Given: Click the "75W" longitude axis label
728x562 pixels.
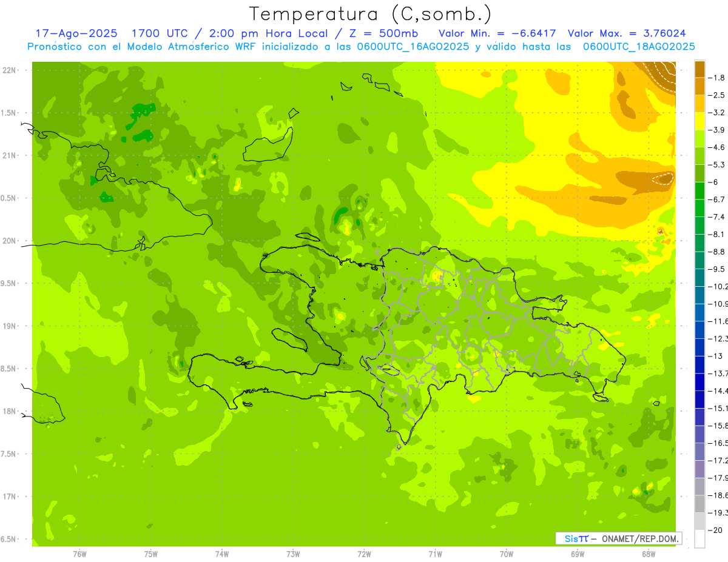Looking at the screenshot, I should pyautogui.click(x=151, y=554).
